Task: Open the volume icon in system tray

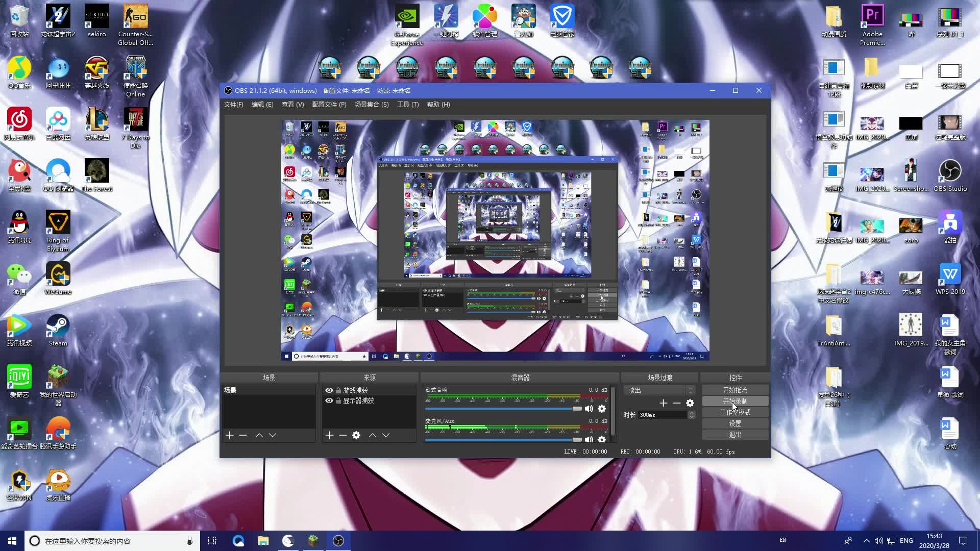Action: click(x=878, y=541)
